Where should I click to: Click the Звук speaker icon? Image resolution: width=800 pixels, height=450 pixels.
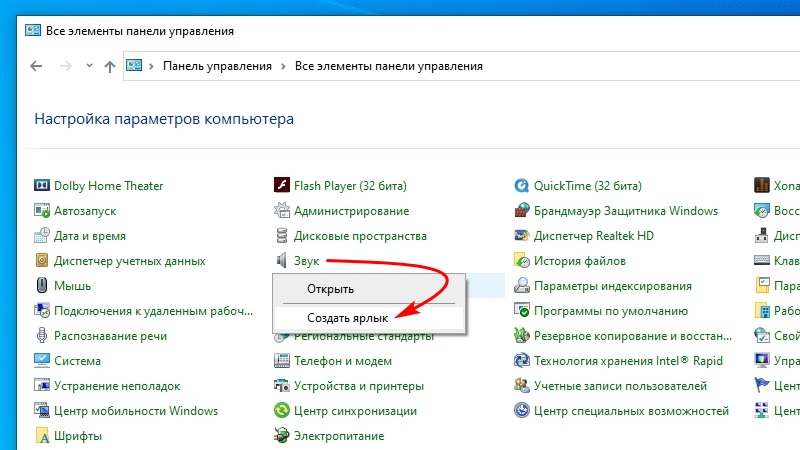282,260
